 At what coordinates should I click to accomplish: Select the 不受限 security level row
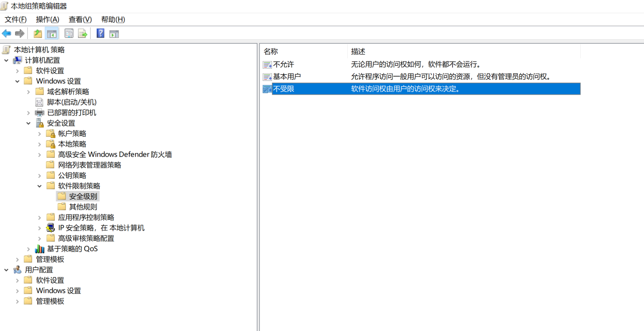(x=422, y=89)
